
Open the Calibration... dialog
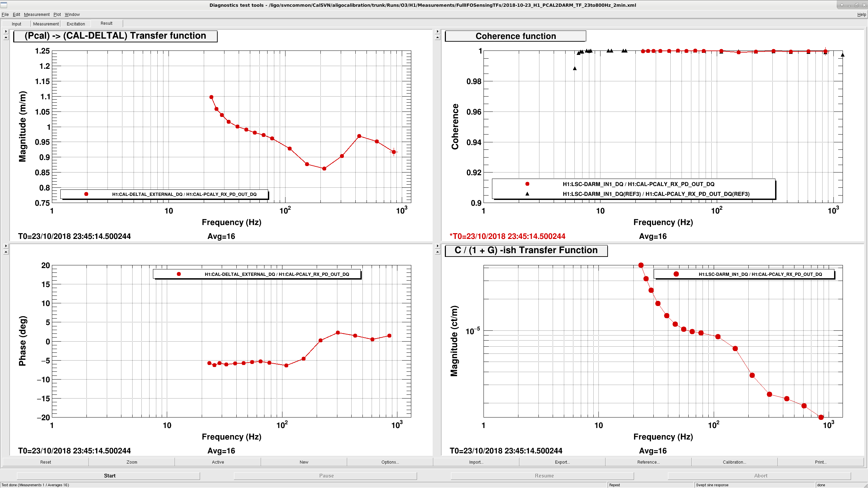tap(734, 462)
